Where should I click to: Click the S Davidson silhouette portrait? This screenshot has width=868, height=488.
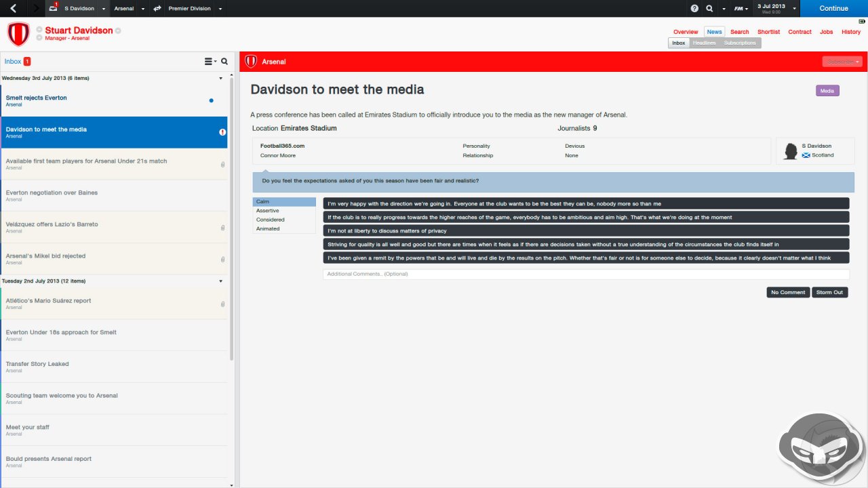[x=790, y=151]
